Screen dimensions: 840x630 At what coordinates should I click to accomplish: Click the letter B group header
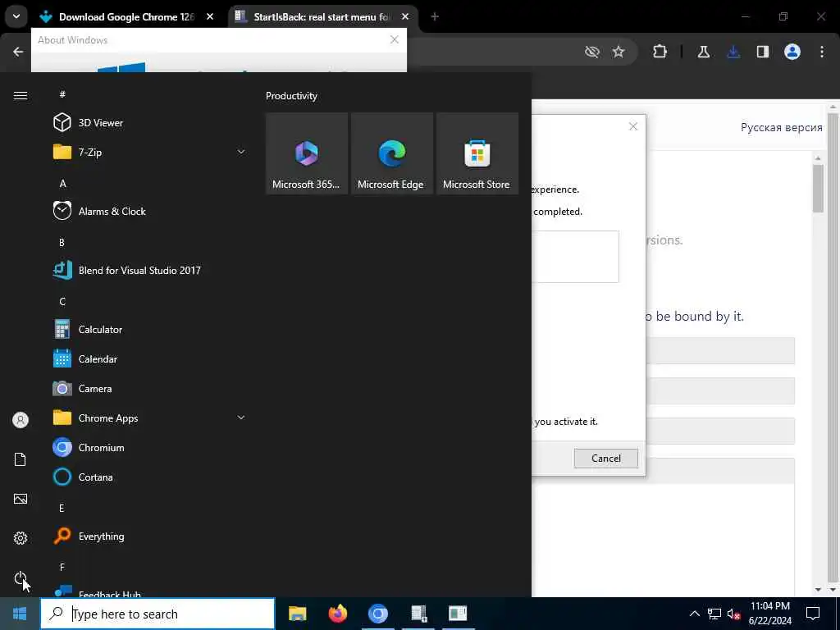point(62,242)
